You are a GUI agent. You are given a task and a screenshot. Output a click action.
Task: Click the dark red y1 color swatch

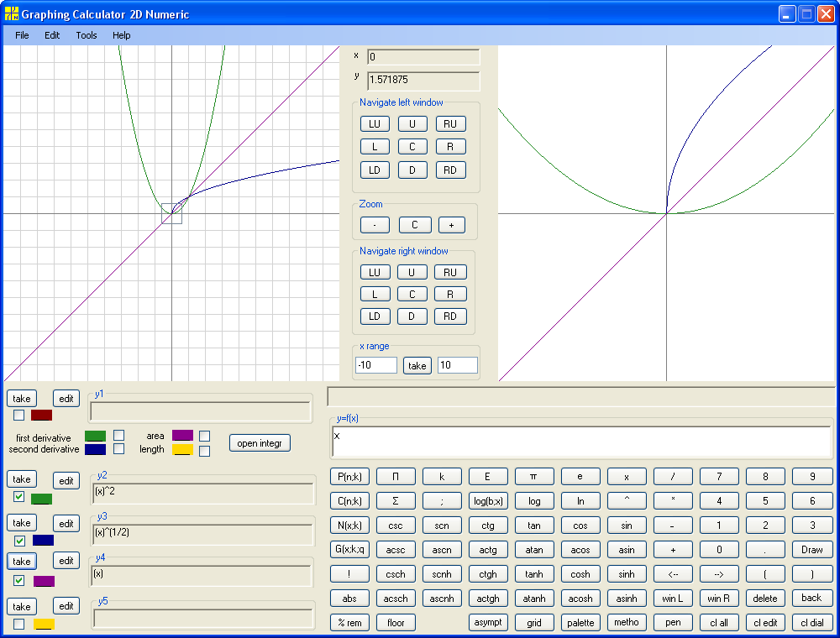41,415
